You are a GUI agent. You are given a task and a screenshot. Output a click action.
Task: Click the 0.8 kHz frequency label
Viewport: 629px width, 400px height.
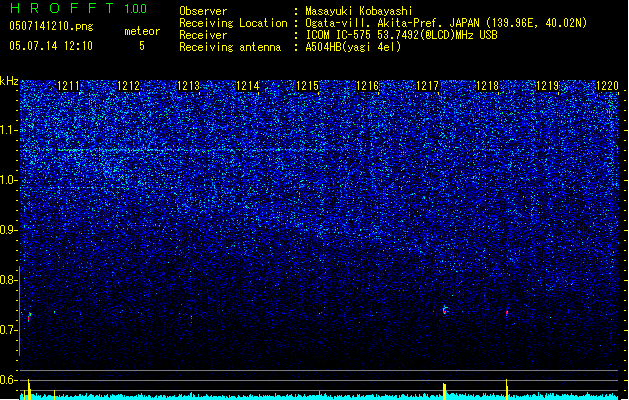pos(8,280)
